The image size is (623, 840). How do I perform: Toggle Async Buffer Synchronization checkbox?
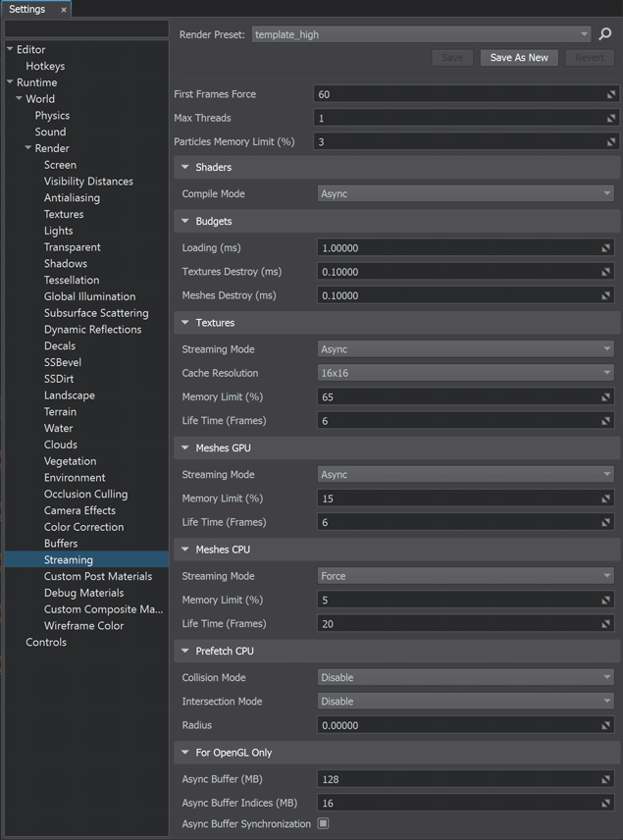point(324,823)
